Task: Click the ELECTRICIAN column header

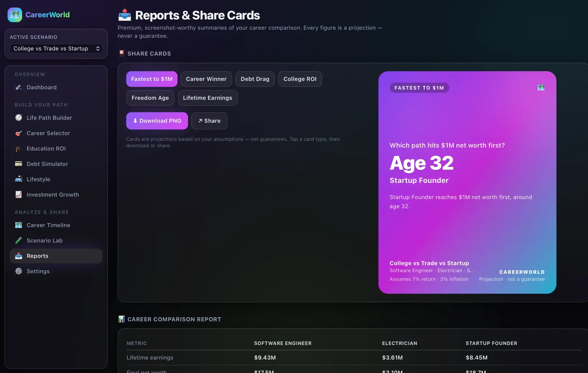Action: click(399, 343)
